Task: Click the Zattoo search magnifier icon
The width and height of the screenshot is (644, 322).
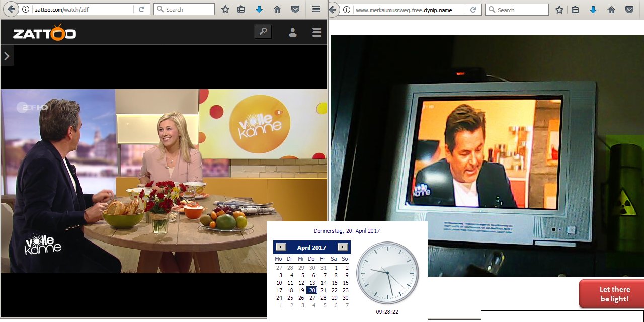Action: click(263, 32)
